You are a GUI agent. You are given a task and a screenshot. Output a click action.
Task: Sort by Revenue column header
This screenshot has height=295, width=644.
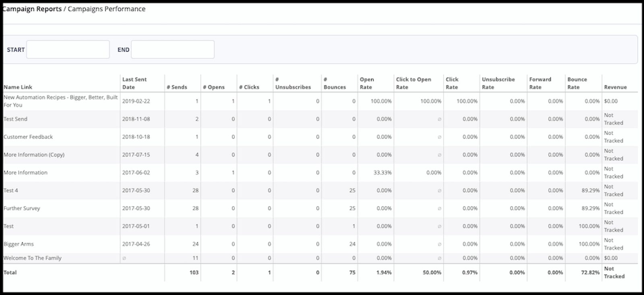click(x=615, y=87)
